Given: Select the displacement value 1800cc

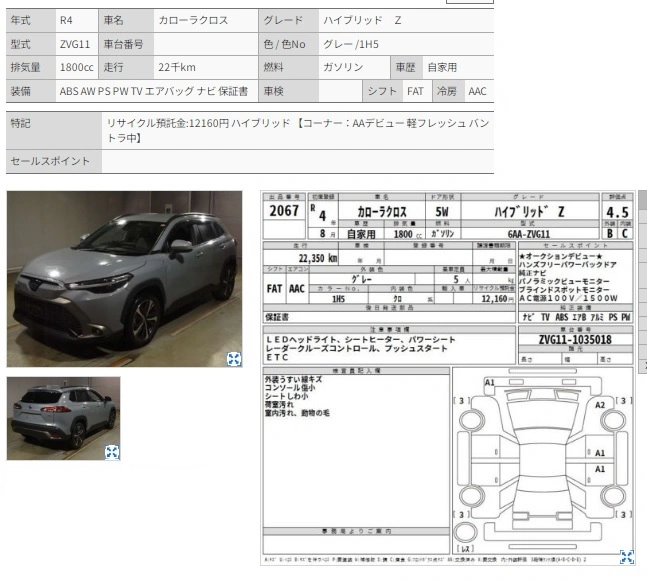Looking at the screenshot, I should (77, 67).
